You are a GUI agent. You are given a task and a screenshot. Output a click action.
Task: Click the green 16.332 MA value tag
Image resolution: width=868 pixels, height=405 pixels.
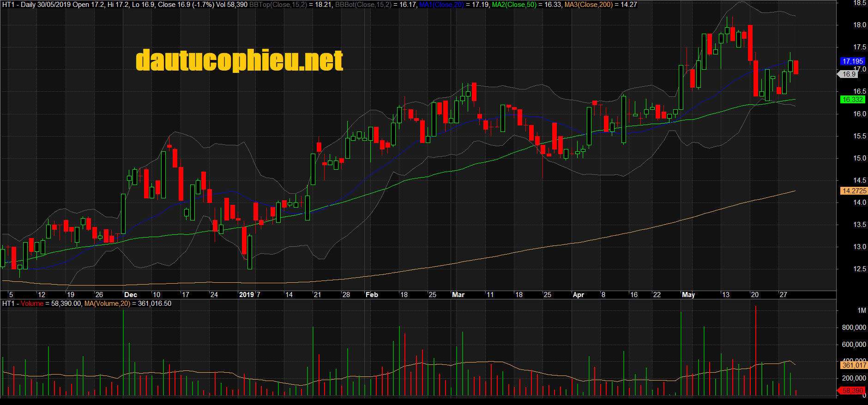tap(852, 100)
